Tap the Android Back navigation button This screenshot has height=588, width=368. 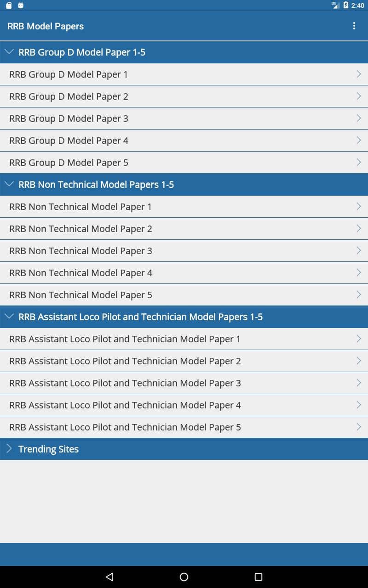[x=109, y=577]
